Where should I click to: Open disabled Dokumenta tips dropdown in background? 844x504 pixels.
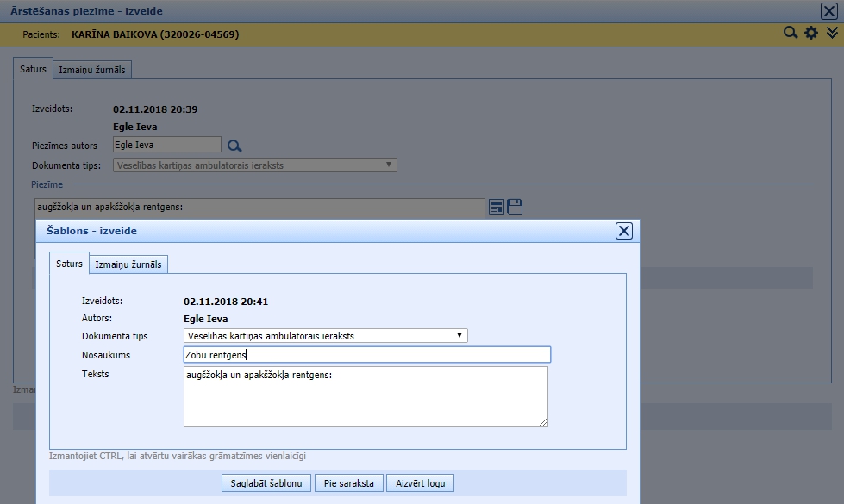point(255,165)
